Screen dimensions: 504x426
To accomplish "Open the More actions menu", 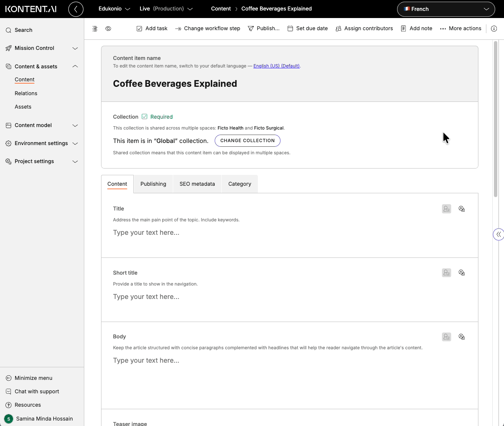I will (460, 29).
